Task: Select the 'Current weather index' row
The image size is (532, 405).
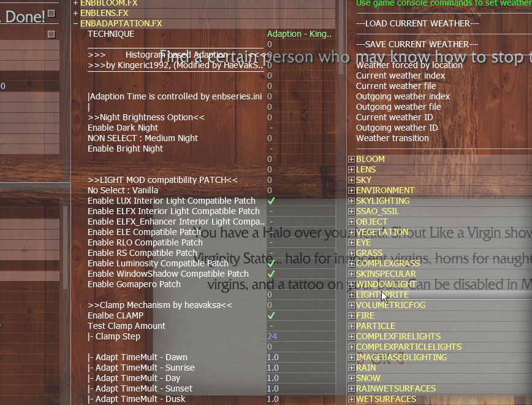Action: pos(400,75)
